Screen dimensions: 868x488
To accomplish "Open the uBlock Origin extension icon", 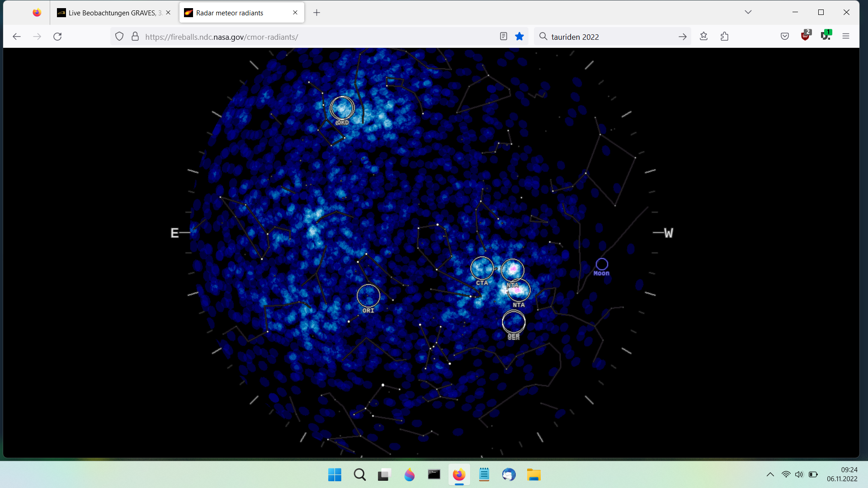I will (x=806, y=36).
